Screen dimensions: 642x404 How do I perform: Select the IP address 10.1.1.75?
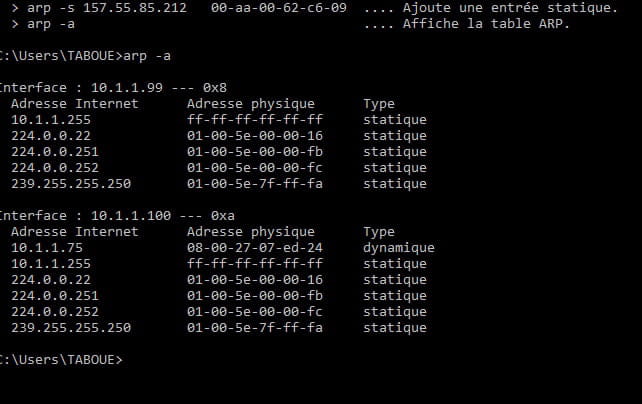click(x=47, y=248)
